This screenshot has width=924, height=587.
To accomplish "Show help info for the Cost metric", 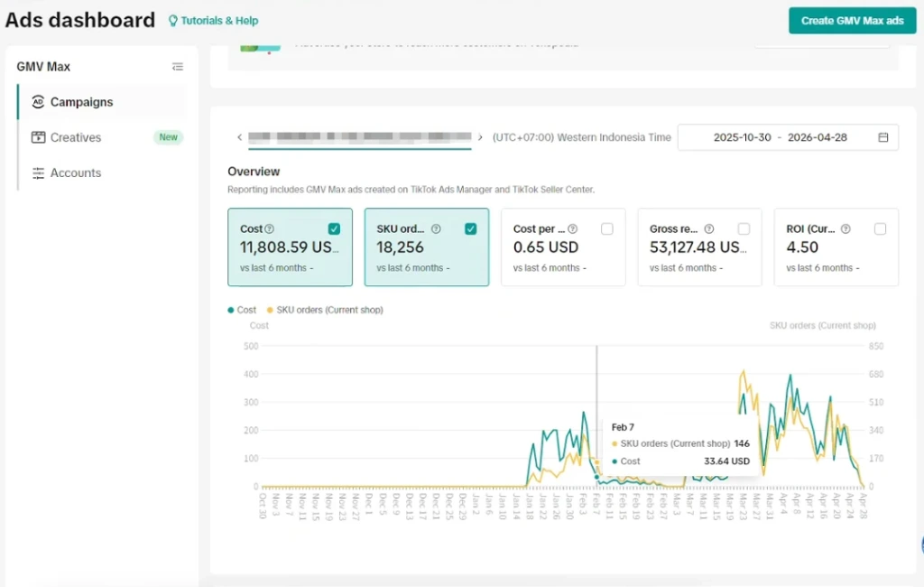I will coord(269,228).
